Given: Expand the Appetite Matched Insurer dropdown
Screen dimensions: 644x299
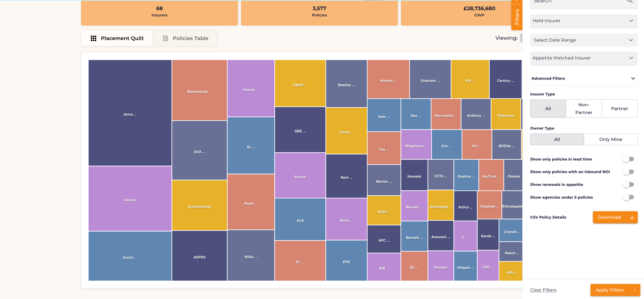Looking at the screenshot, I should pos(583,58).
